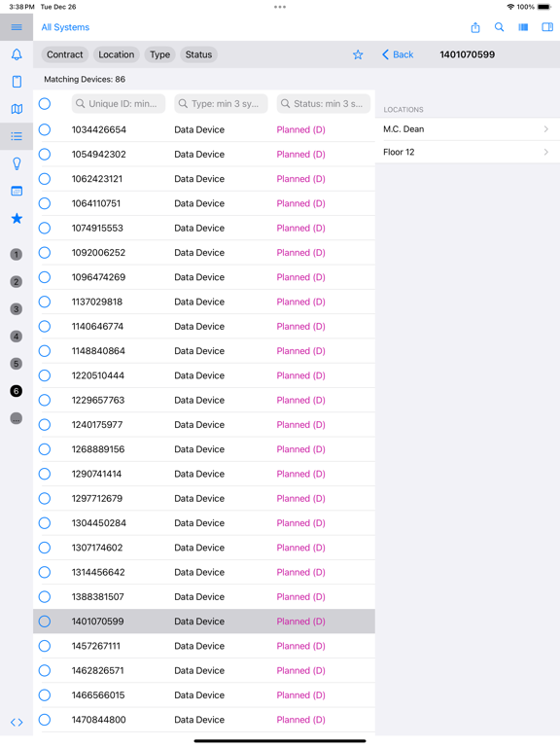Select numbered badge 5 in sidebar
Image resolution: width=560 pixels, height=747 pixels.
pyautogui.click(x=17, y=364)
